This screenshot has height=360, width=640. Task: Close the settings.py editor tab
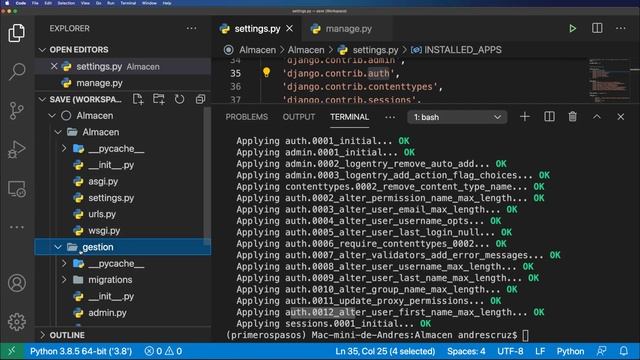(289, 29)
